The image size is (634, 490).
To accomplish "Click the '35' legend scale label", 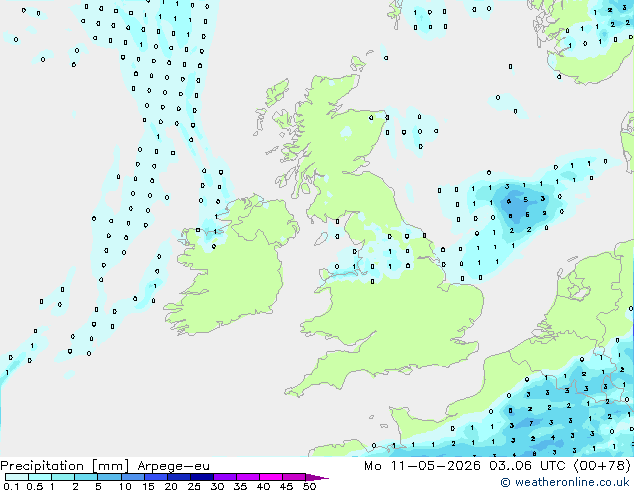I will (240, 486).
